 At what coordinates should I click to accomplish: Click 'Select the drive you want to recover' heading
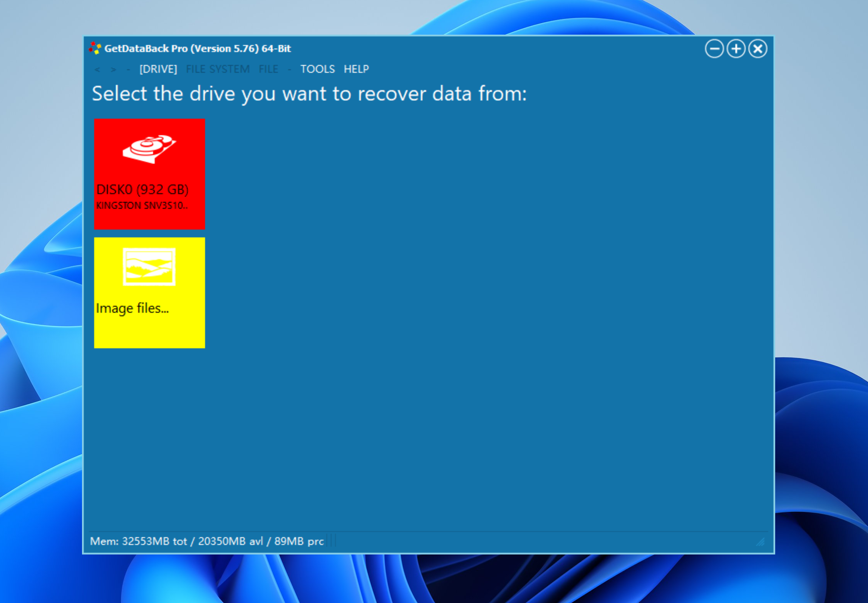coord(309,94)
